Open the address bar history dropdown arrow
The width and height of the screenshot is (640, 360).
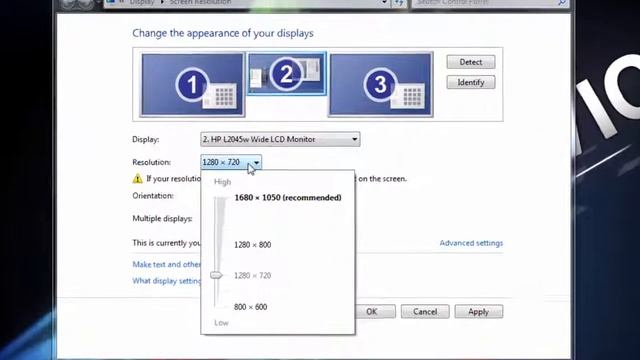[384, 2]
